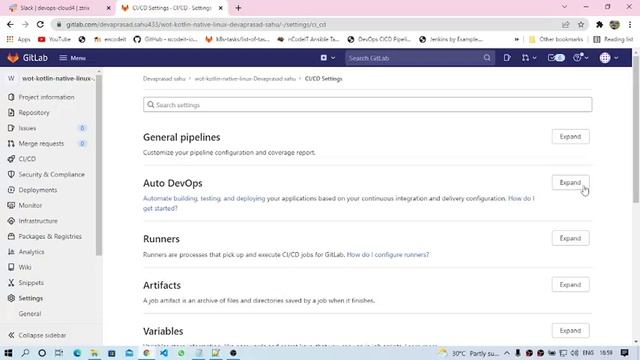Open the Apps bookmarks shortcut
This screenshot has height=360, width=640.
click(x=19, y=39)
